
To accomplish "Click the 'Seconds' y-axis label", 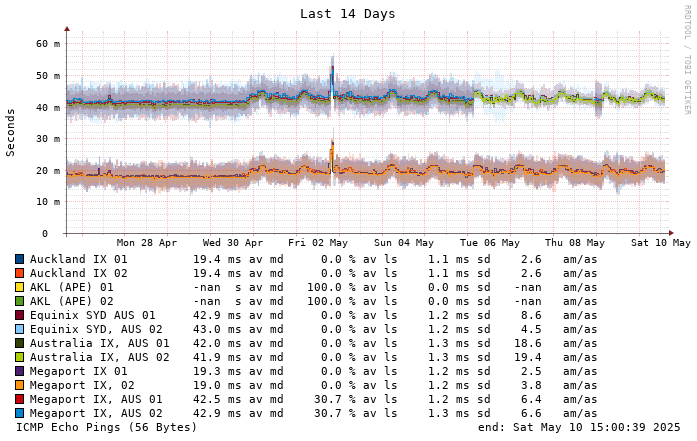I will [10, 132].
